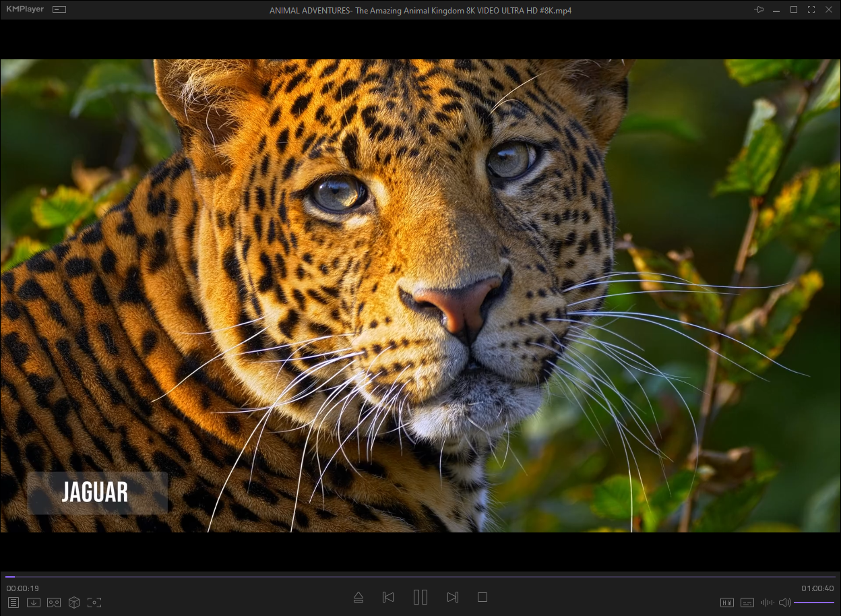Image resolution: width=841 pixels, height=616 pixels.
Task: Mute the speaker volume
Action: point(784,603)
